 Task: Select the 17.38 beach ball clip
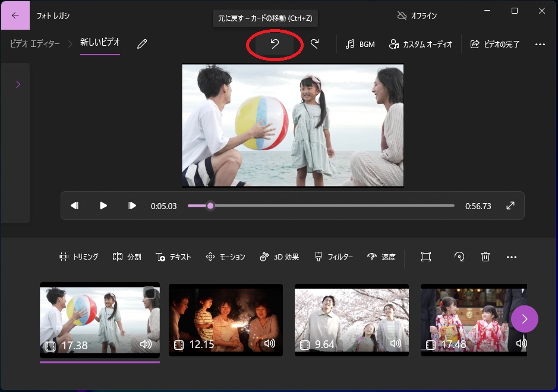(x=100, y=320)
